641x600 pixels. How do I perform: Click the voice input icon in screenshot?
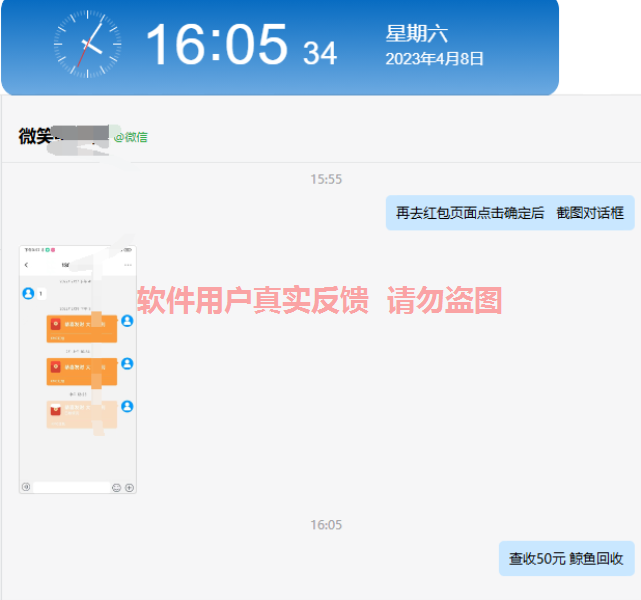coord(26,487)
